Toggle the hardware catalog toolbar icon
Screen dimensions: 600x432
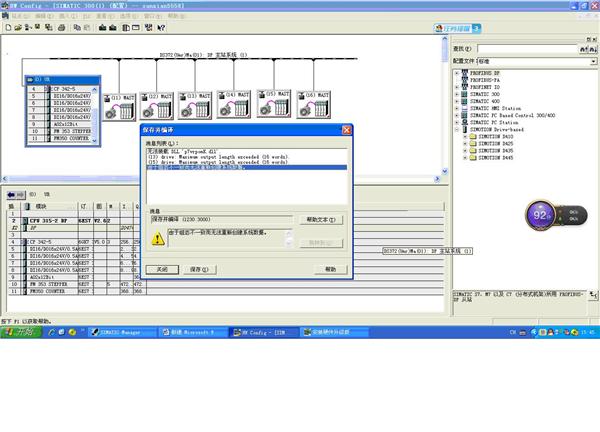coord(126,28)
